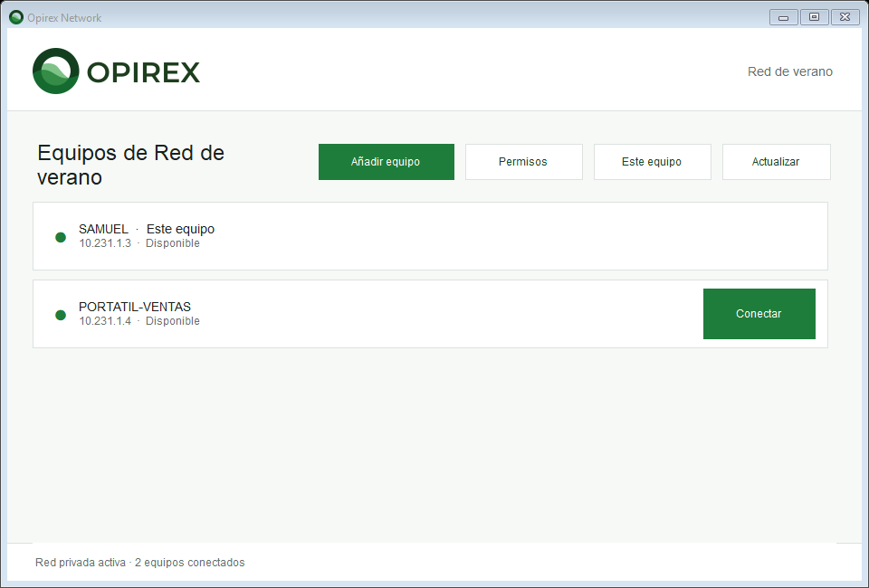Click the Red de verano label at top right
Image resolution: width=869 pixels, height=588 pixels.
(x=789, y=71)
